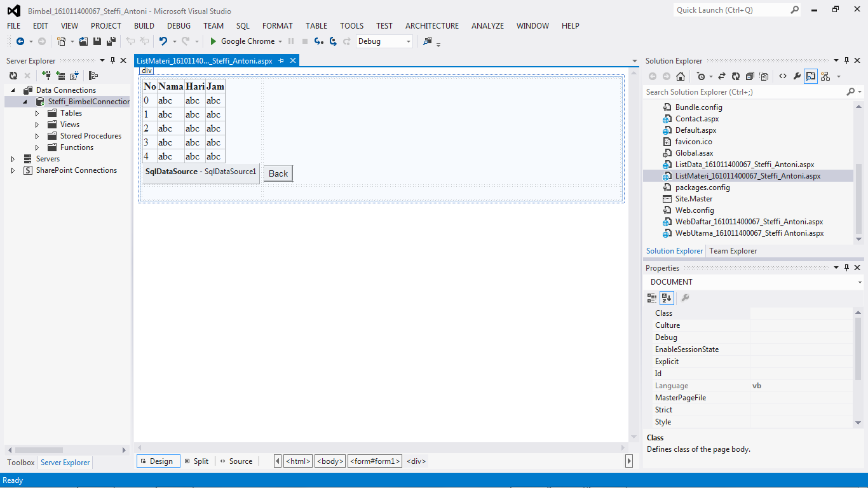Click Start Debugging green play icon
This screenshot has width=868, height=488.
(x=214, y=41)
